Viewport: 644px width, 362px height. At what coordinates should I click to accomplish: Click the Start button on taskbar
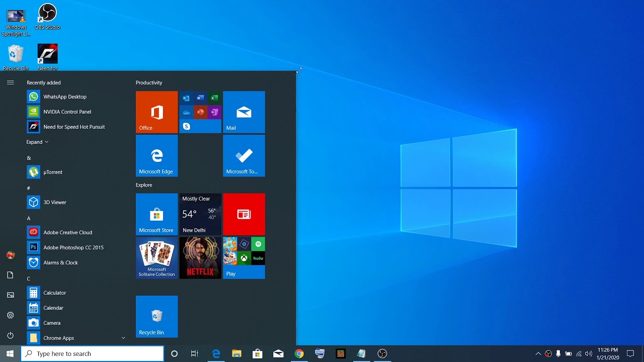tap(10, 353)
